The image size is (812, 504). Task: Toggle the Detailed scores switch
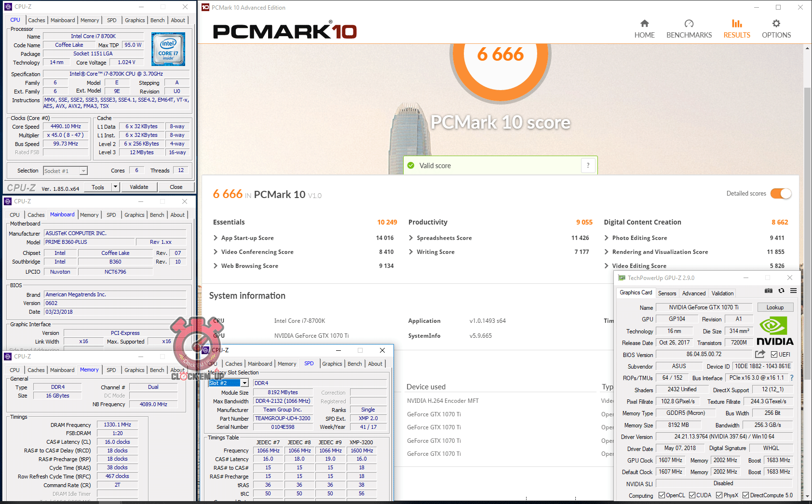[781, 193]
